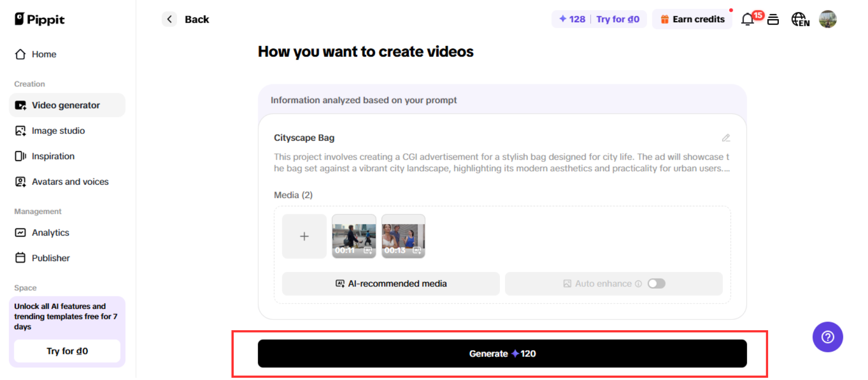The width and height of the screenshot is (868, 380).
Task: Open notifications bell
Action: click(748, 19)
